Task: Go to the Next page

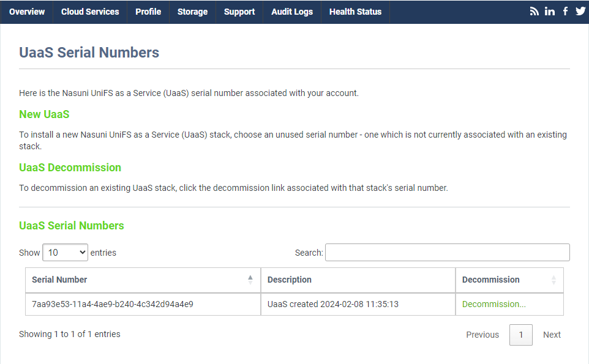Action: click(x=552, y=335)
